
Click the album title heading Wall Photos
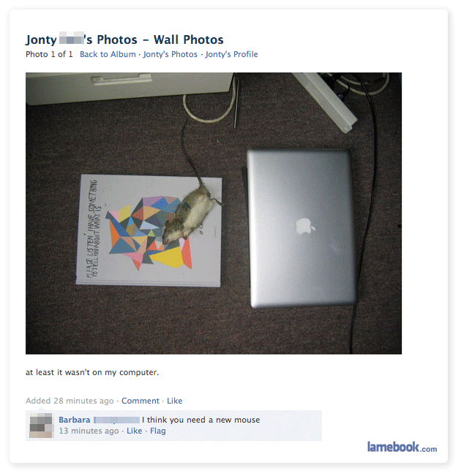coord(188,39)
